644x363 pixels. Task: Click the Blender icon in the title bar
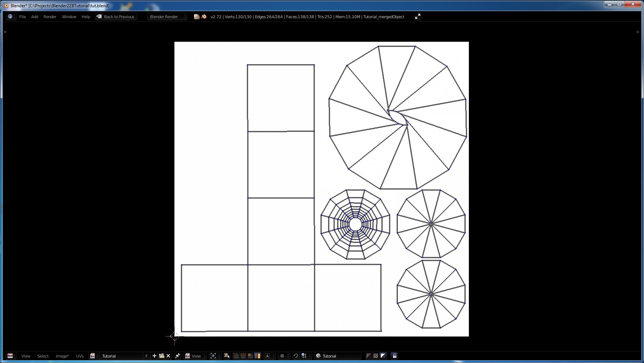coord(6,6)
